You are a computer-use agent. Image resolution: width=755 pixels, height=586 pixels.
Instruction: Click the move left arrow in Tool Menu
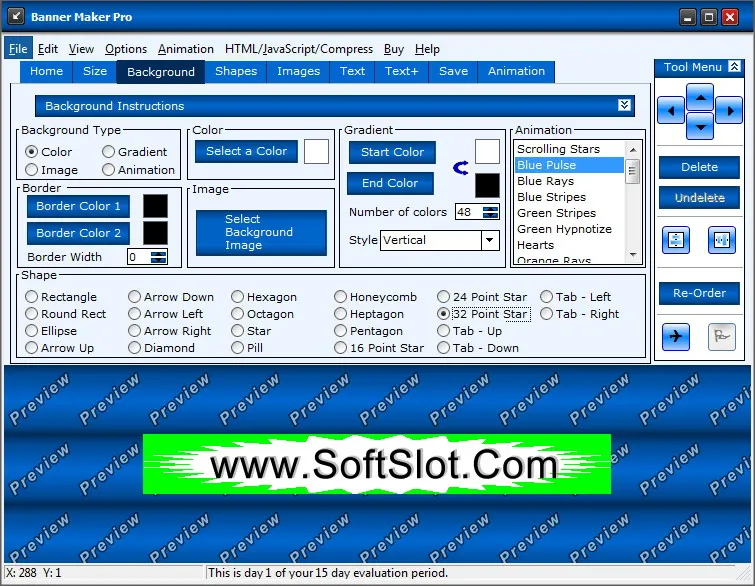click(671, 111)
